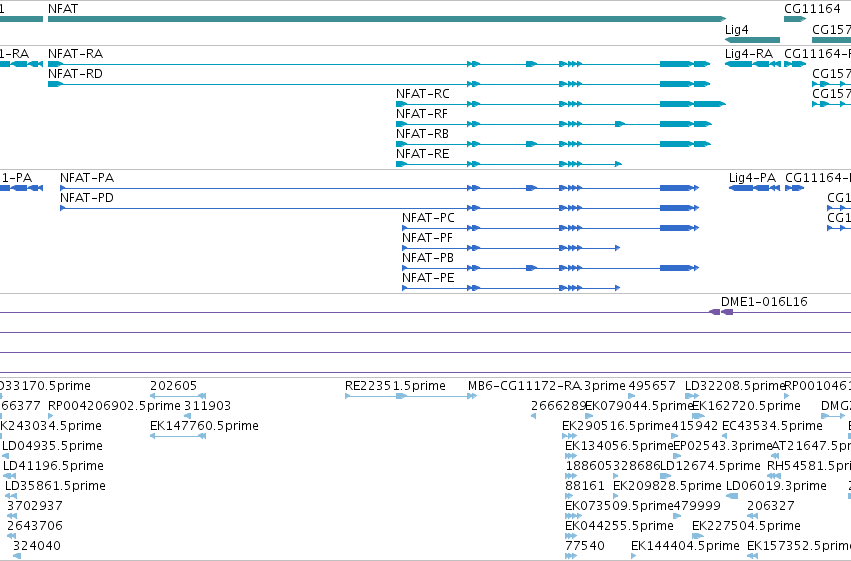Click the DME1-016L16 feature label
The image size is (851, 561).
[x=764, y=302]
